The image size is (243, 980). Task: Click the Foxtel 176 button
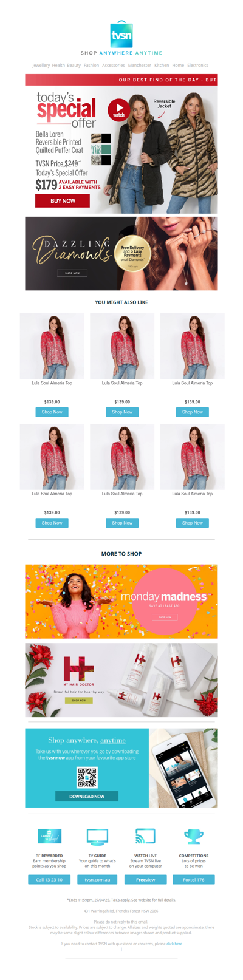point(194,879)
